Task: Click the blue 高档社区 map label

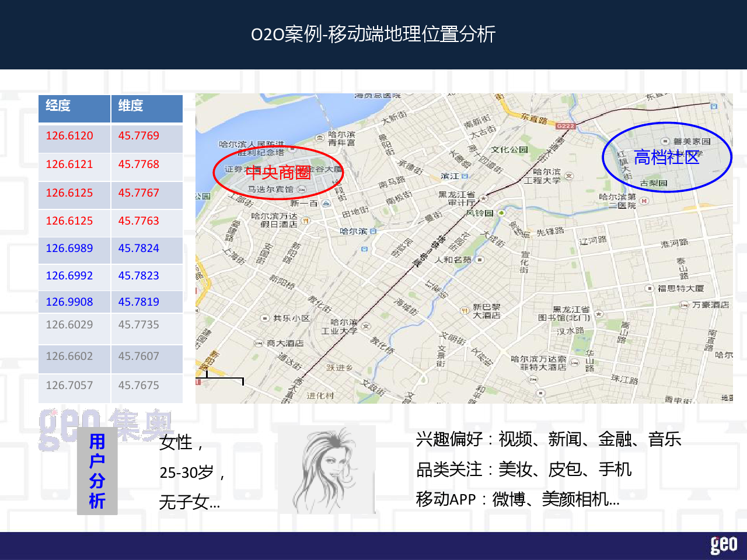Action: (x=666, y=157)
